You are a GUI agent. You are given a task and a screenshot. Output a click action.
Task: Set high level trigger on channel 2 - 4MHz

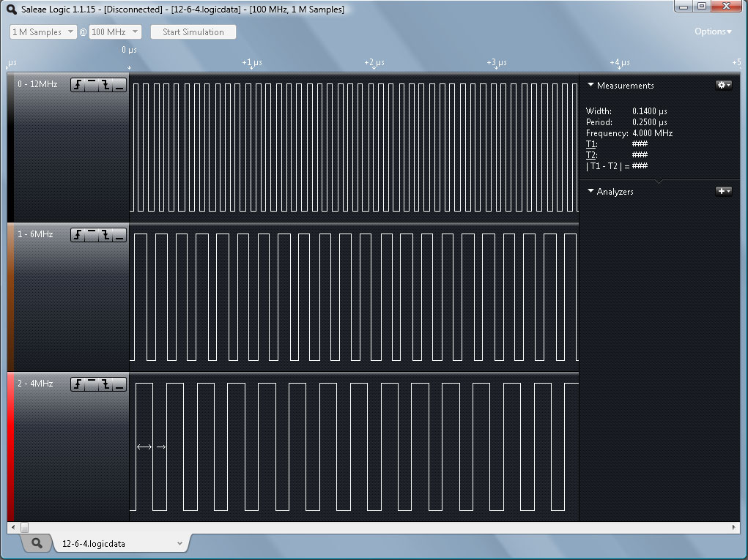[x=92, y=384]
